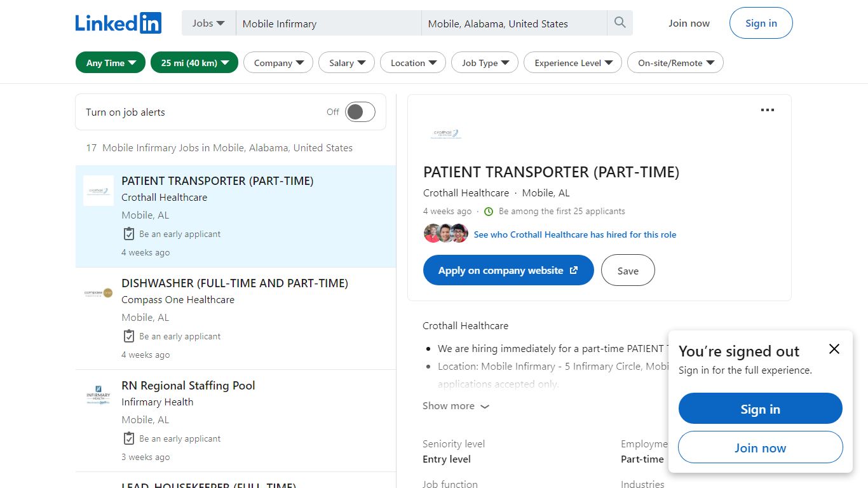Click early applicant icon under RN Regional job
This screenshot has width=868, height=488.
[x=128, y=438]
